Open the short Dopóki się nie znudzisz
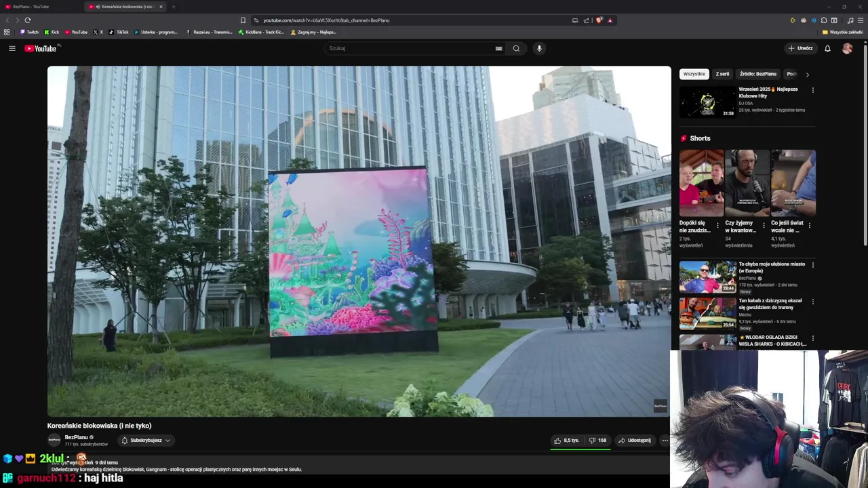Image resolution: width=868 pixels, height=488 pixels. click(701, 183)
